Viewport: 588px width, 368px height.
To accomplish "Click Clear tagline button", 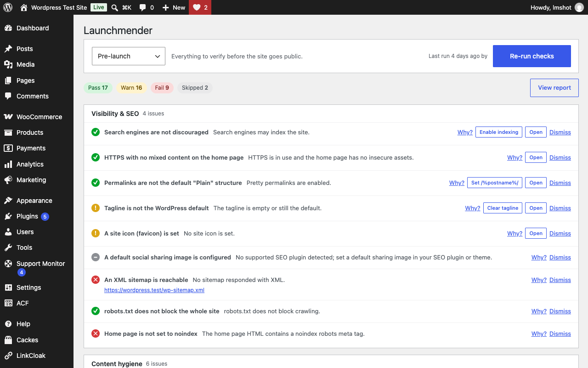I will tap(503, 208).
